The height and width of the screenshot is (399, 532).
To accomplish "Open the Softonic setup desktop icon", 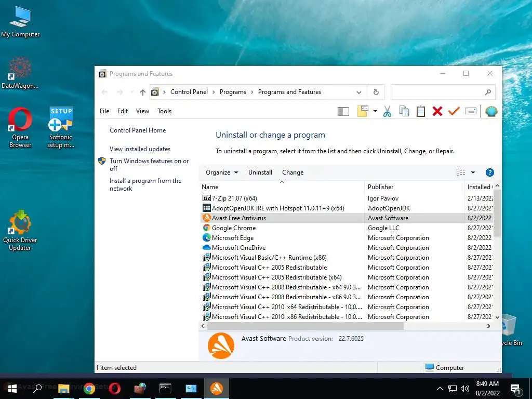I will [x=60, y=127].
